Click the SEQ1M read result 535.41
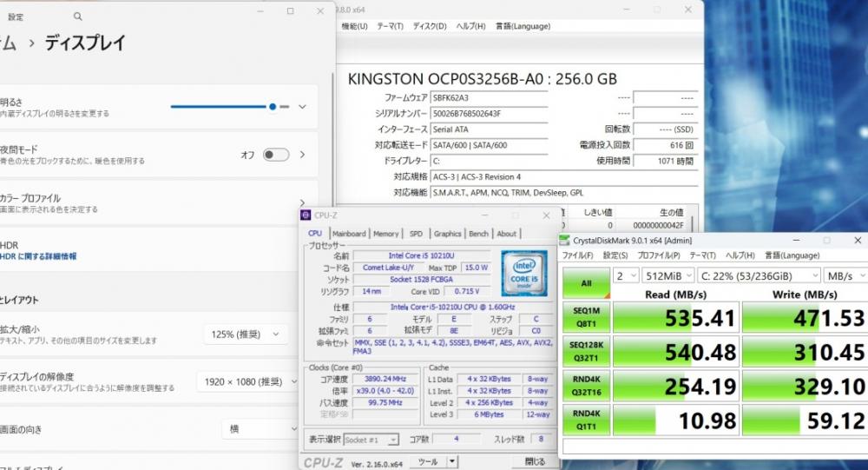 point(676,318)
